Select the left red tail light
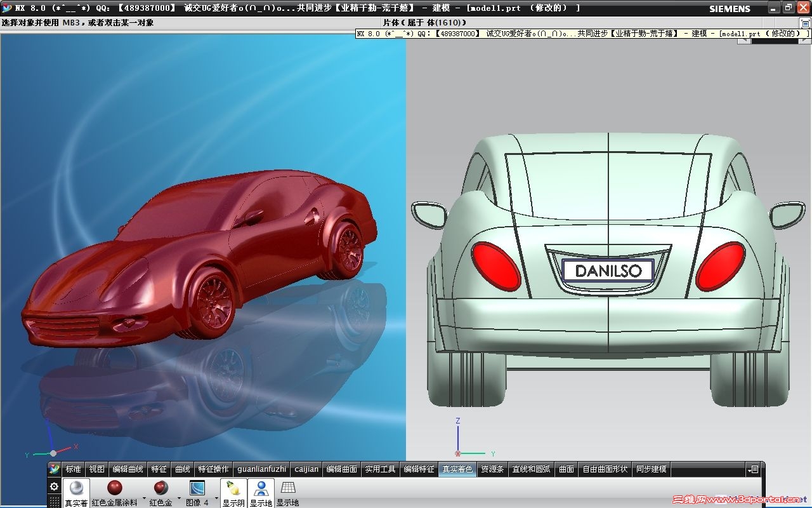Image resolution: width=812 pixels, height=508 pixels. click(496, 265)
